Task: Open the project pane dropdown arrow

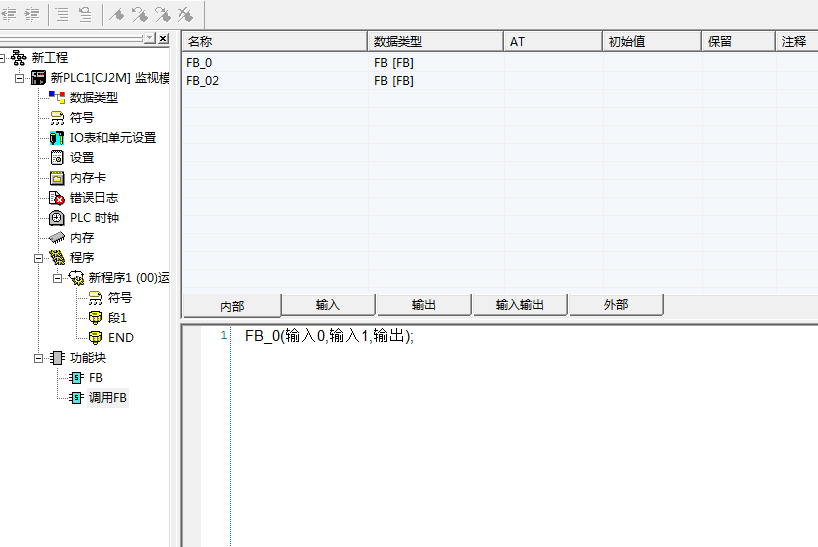Action: tap(149, 38)
